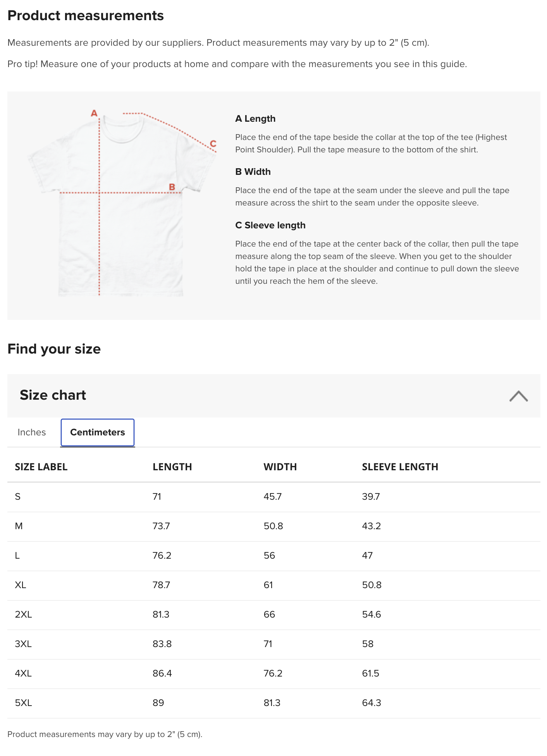This screenshot has height=756, width=547.
Task: Click the SLEEVE LENGTH column header
Action: tap(400, 467)
